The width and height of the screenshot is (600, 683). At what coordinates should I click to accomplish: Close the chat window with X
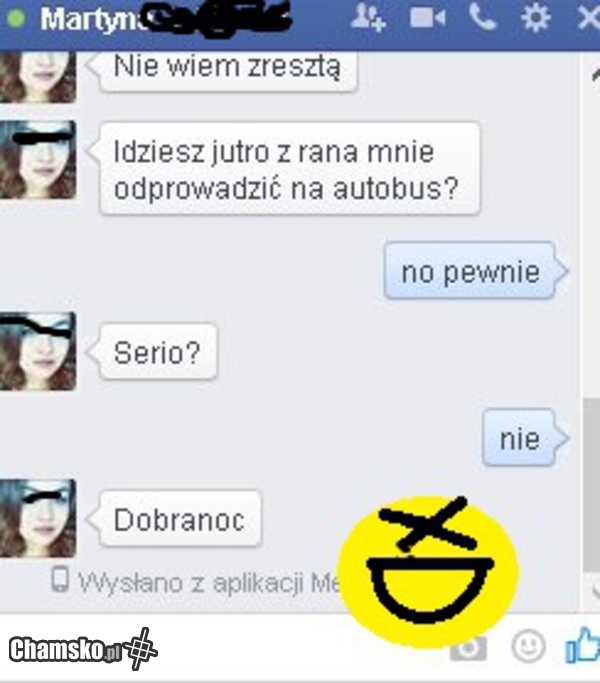(589, 17)
